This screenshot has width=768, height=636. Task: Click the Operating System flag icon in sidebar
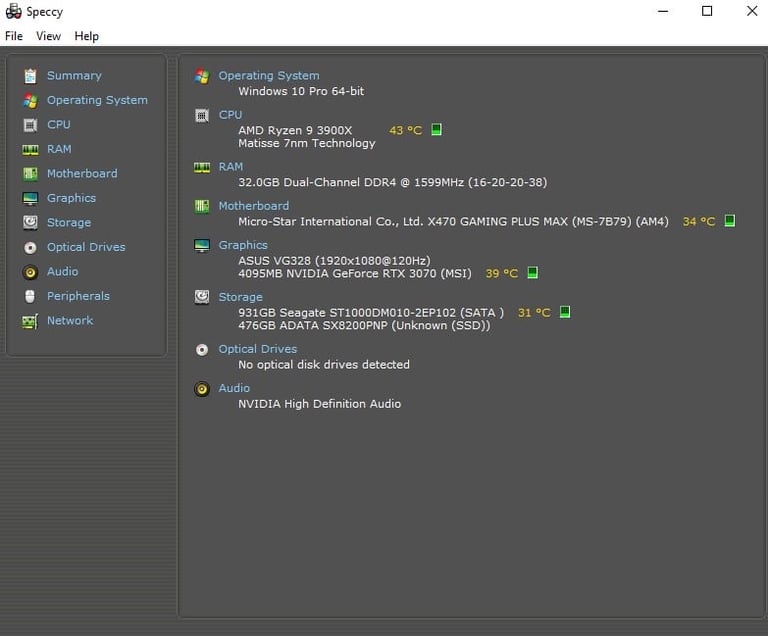click(30, 100)
